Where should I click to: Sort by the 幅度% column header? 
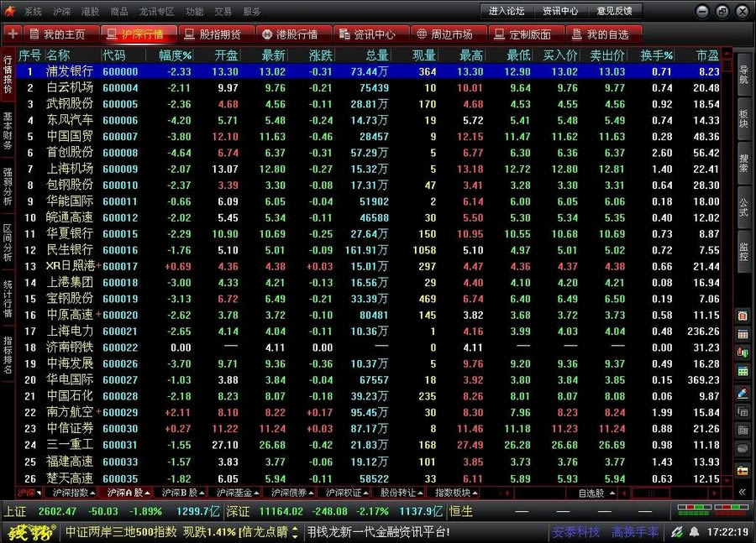(x=175, y=55)
